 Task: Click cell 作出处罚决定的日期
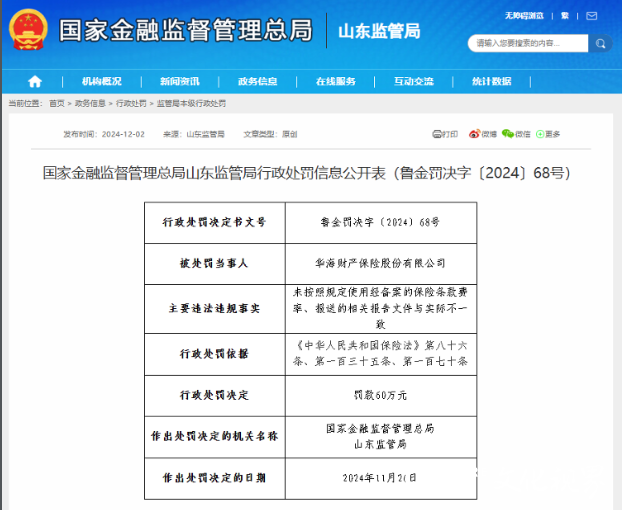pos(215,478)
